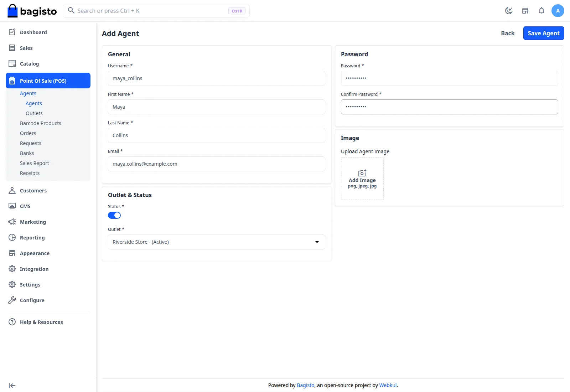Click the Appearance sidebar icon
570x392 pixels.
tap(12, 253)
